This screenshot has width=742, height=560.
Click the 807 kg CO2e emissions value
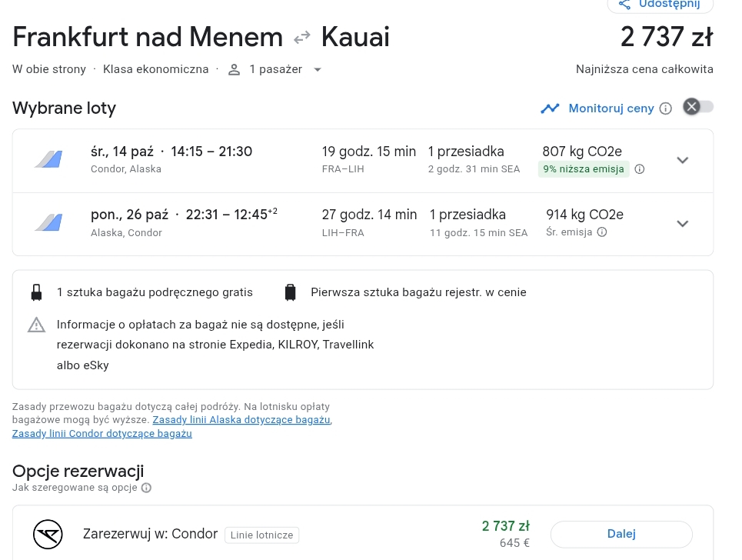(x=582, y=152)
